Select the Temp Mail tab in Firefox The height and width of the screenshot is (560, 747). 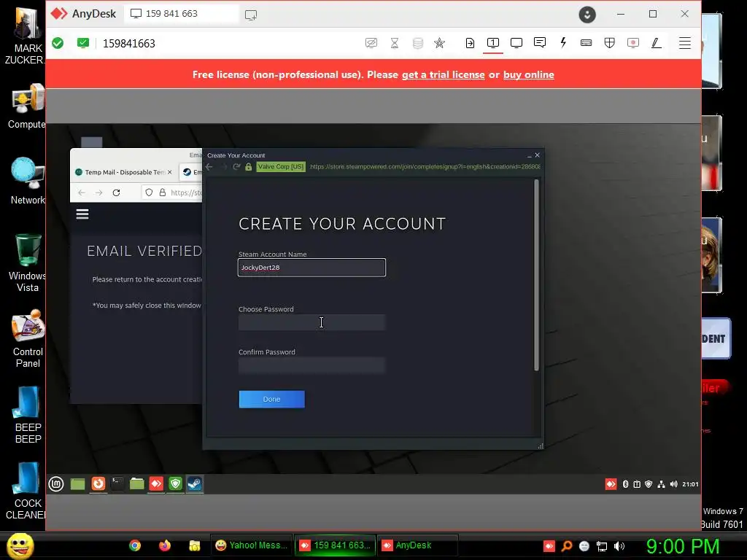[x=123, y=172]
